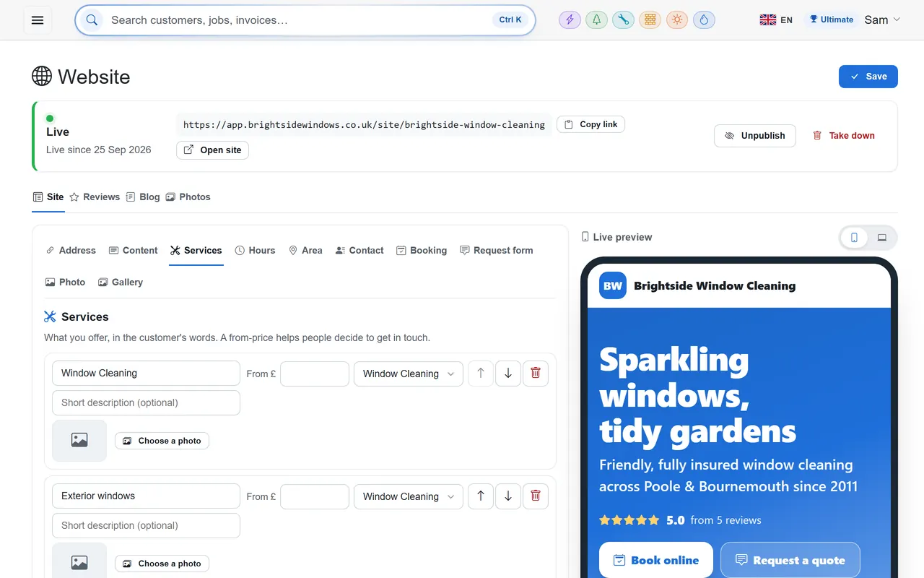Image resolution: width=924 pixels, height=578 pixels.
Task: Edit the Window Cleaning service name field
Action: coord(146,374)
